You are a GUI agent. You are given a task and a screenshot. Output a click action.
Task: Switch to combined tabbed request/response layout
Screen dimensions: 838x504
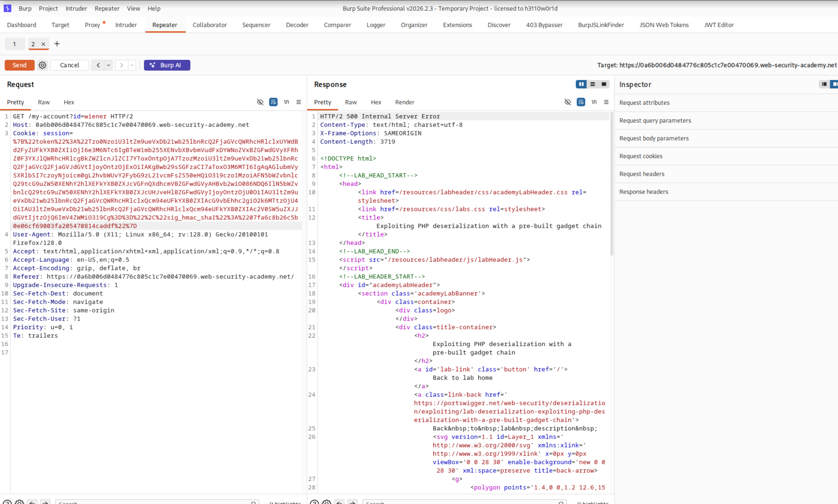(604, 84)
